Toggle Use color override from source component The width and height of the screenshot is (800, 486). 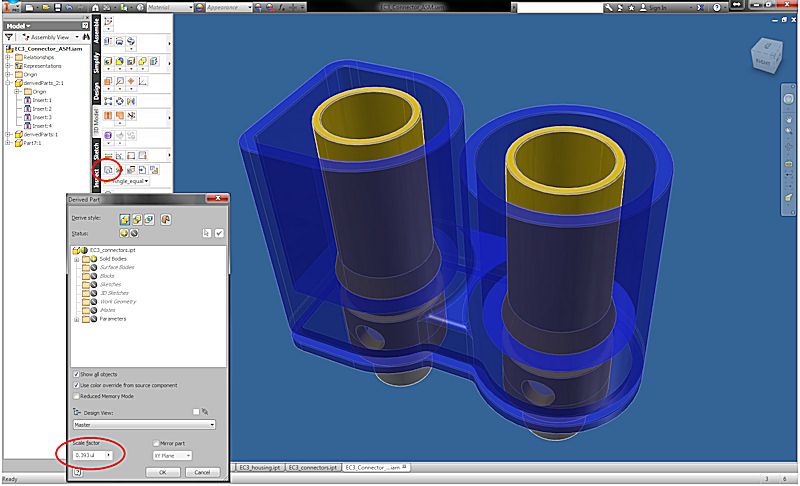[77, 386]
